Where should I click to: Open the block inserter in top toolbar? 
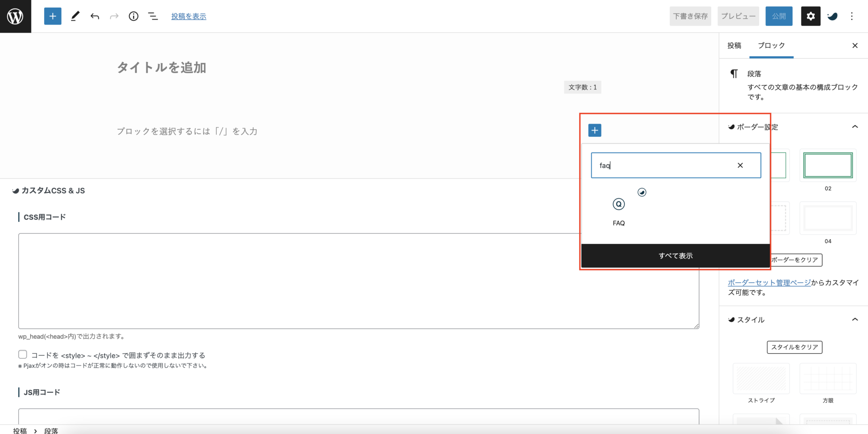[x=53, y=16]
